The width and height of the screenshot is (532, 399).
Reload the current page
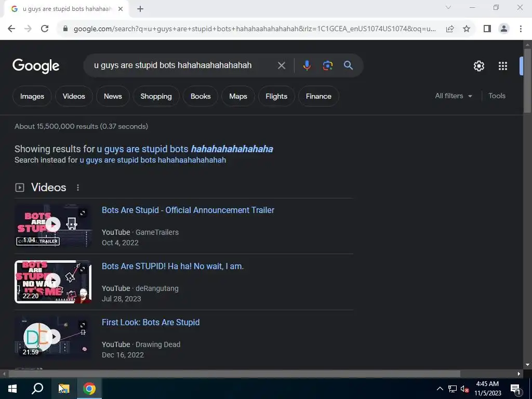click(45, 29)
